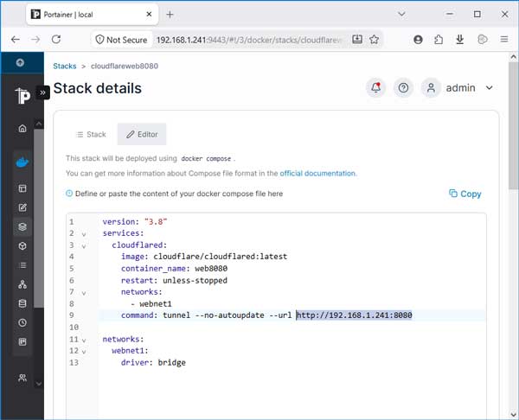Click the install app icon in address bar
Screen dimensions: 519x420
357,40
